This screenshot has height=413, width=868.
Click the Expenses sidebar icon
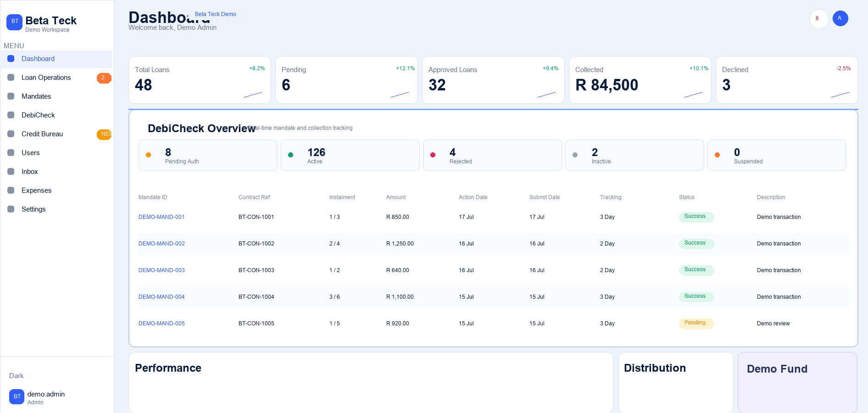[11, 190]
